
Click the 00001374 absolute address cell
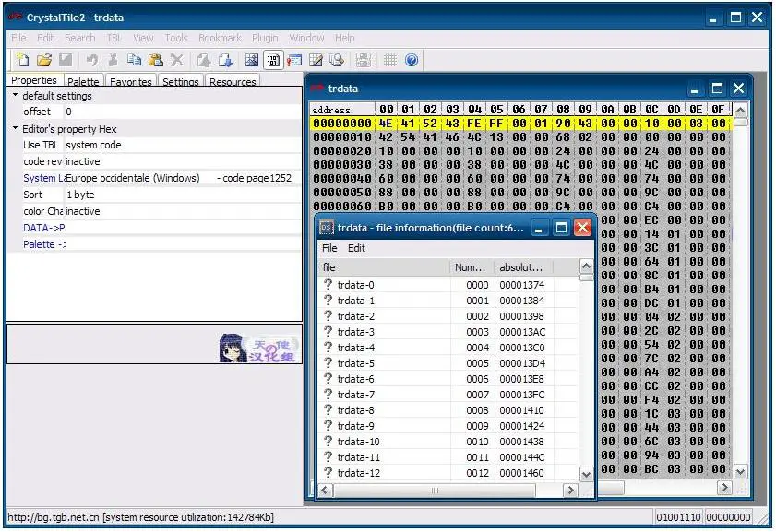click(521, 285)
